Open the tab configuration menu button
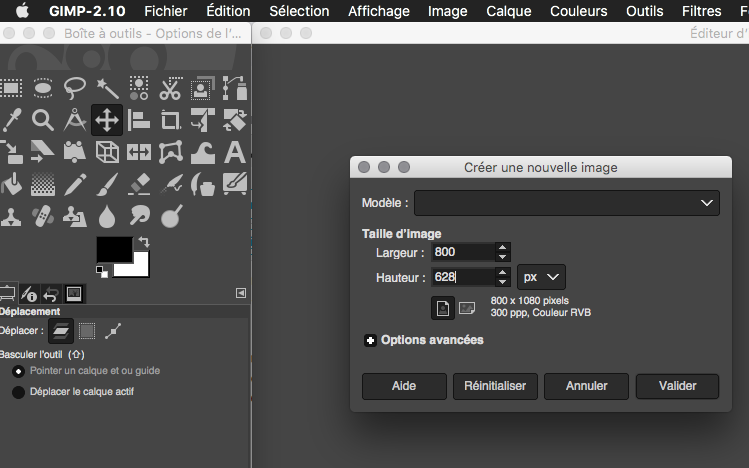The width and height of the screenshot is (749, 468). [x=241, y=293]
